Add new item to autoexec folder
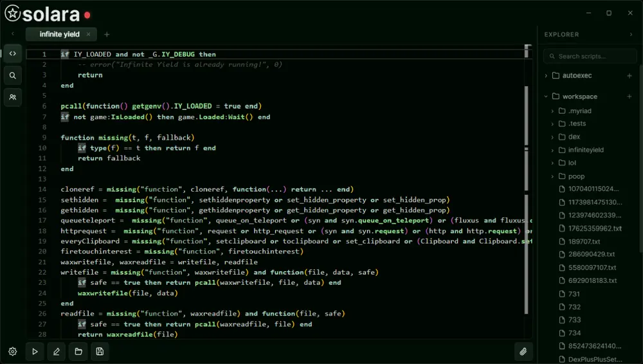Viewport: 643px width, 364px height. (629, 75)
